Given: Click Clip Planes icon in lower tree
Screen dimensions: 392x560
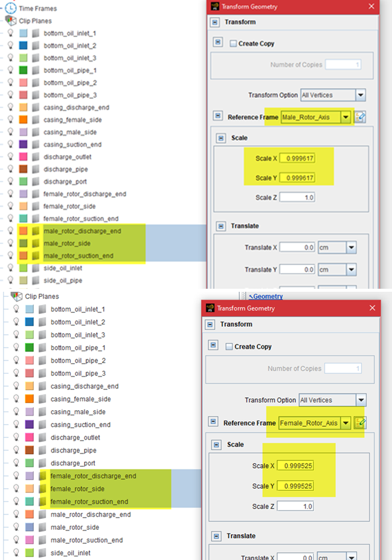Looking at the screenshot, I should click(16, 296).
